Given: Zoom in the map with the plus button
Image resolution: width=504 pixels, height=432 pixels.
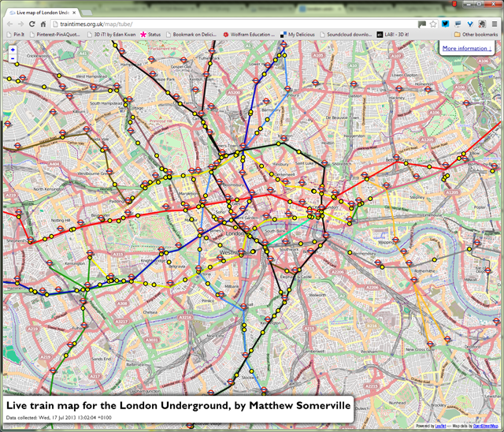Looking at the screenshot, I should 13,50.
